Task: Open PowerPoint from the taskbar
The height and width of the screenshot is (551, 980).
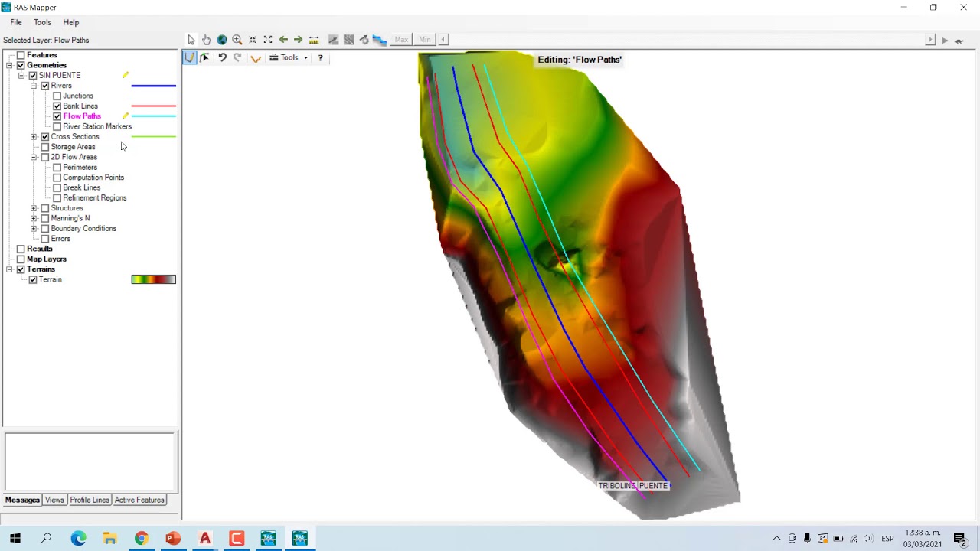Action: click(173, 539)
